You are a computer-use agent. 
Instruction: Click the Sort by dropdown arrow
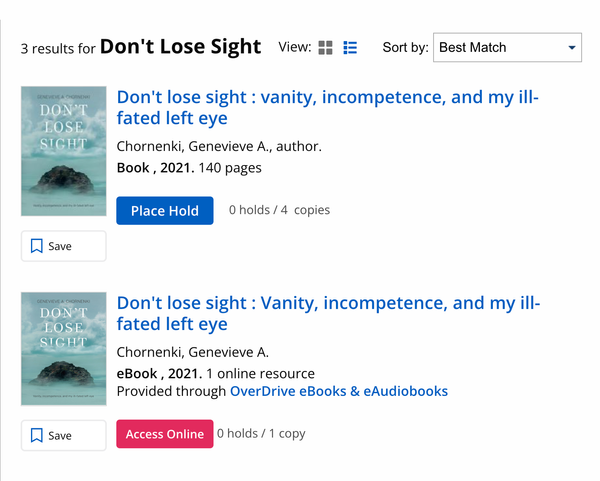(x=572, y=48)
